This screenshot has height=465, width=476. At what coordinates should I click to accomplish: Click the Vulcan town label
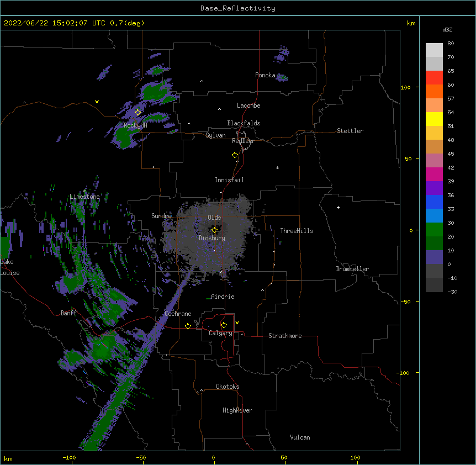click(x=300, y=437)
